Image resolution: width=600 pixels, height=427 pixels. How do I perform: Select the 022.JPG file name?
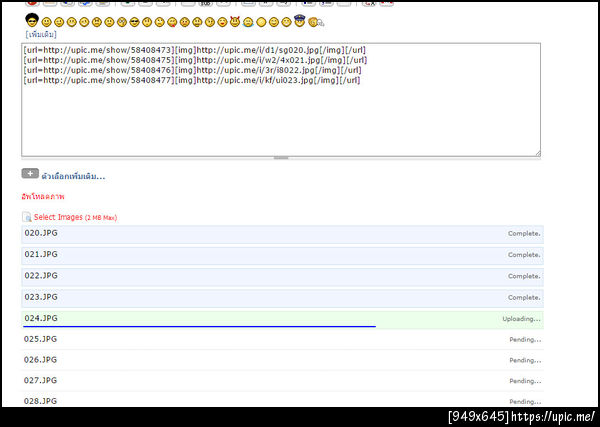[41, 276]
